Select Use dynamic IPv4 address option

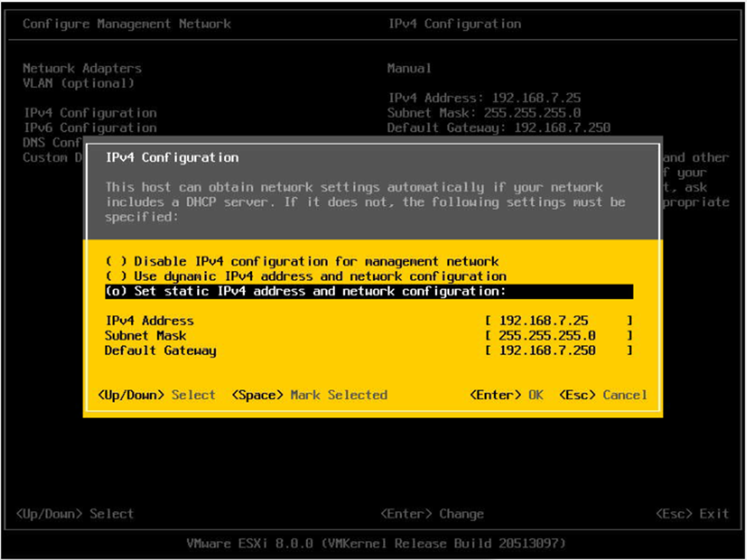click(306, 277)
